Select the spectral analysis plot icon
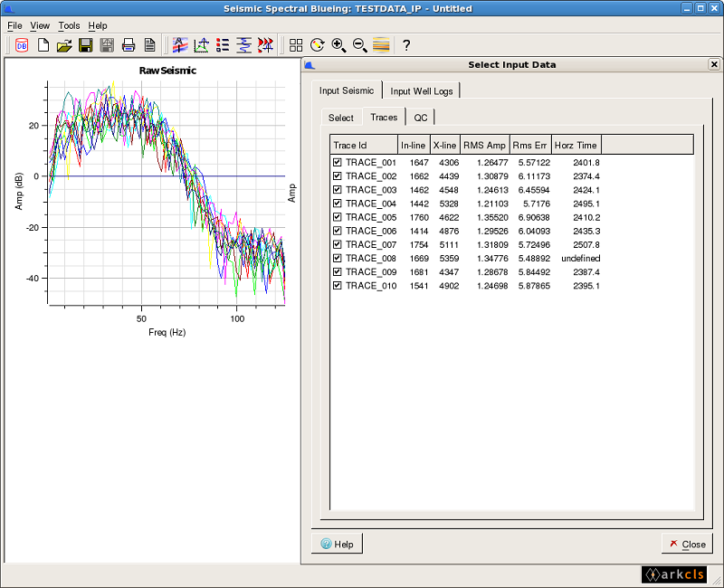724x588 pixels. [x=180, y=44]
